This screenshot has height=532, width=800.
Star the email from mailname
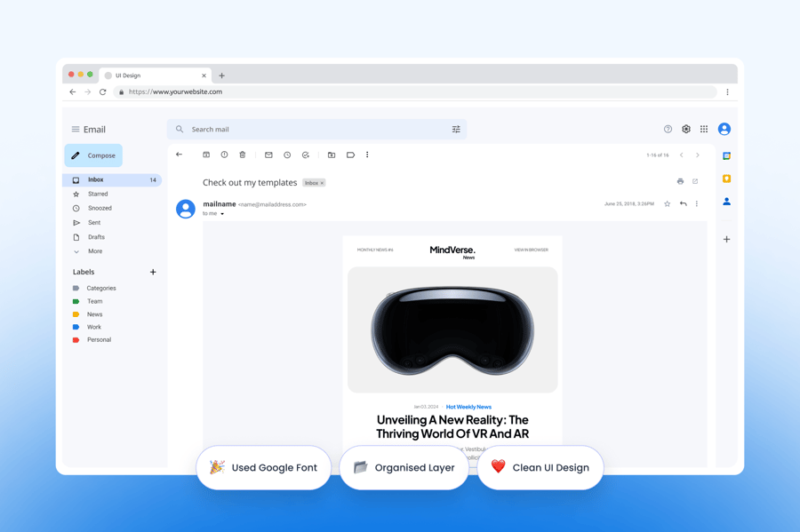tap(667, 204)
